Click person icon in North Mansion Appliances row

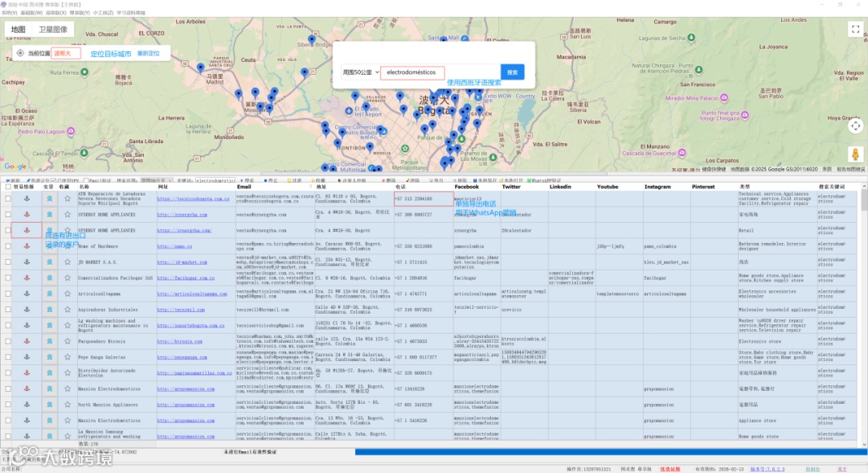(49, 405)
